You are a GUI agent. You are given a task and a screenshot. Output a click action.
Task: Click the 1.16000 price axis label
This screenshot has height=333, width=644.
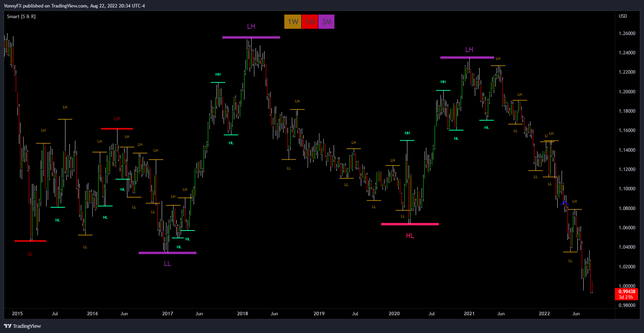pyautogui.click(x=627, y=130)
